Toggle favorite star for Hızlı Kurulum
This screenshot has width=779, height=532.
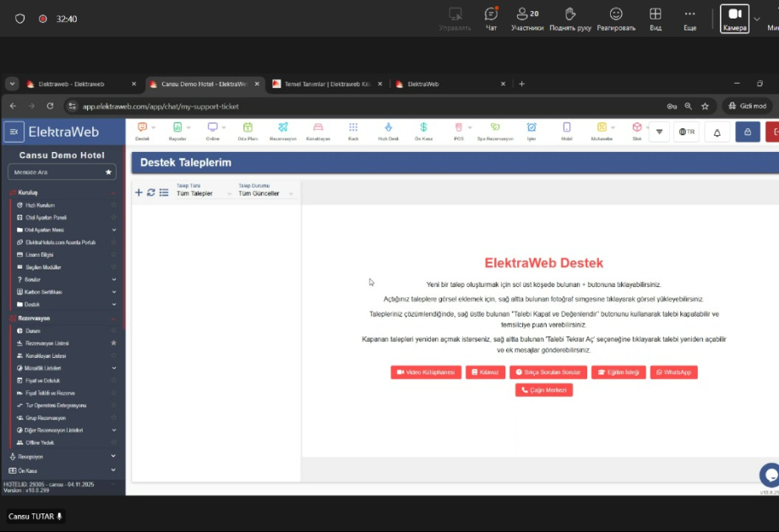tap(113, 205)
